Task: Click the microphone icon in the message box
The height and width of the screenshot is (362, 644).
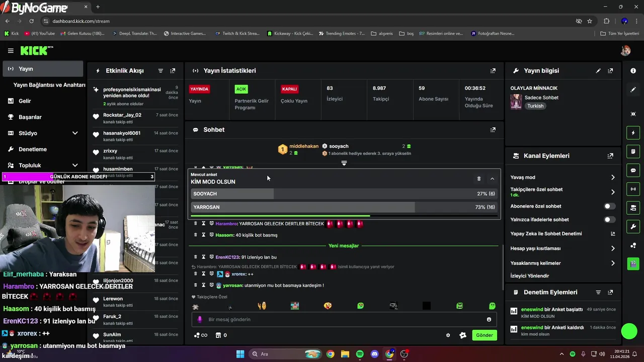Action: (x=200, y=319)
